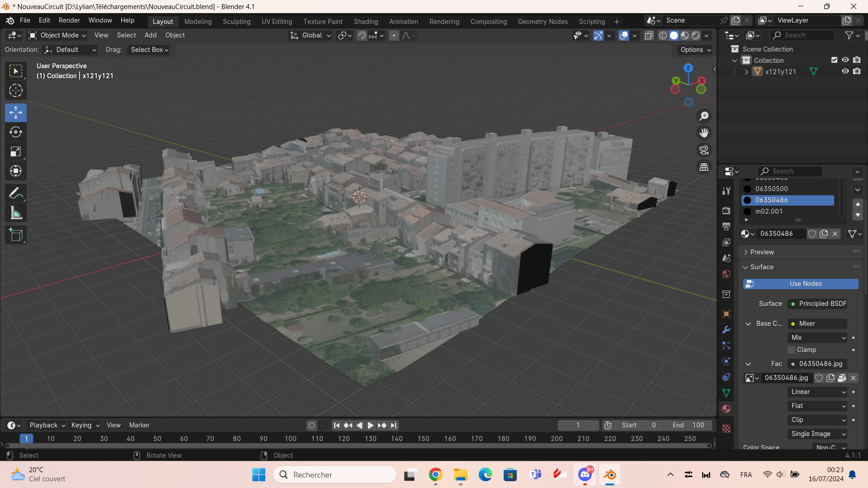The height and width of the screenshot is (488, 868).
Task: Open the Physics properties tab
Action: click(x=726, y=361)
